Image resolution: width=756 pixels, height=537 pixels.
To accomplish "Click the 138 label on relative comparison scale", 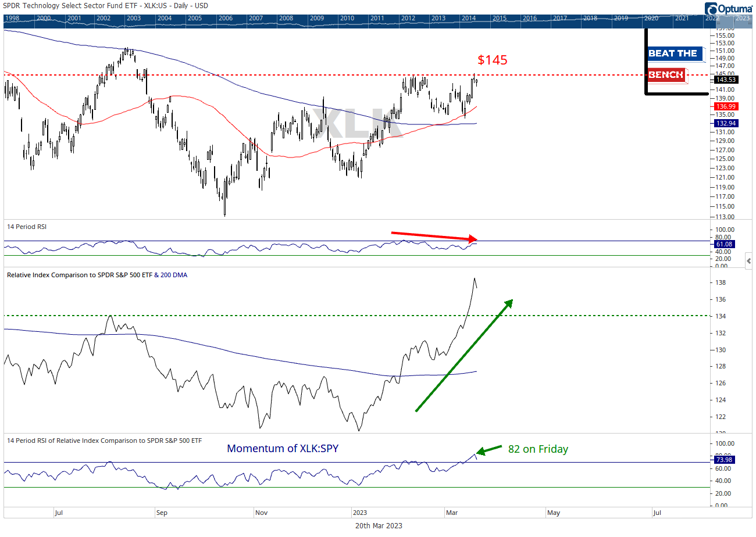I will coord(719,283).
